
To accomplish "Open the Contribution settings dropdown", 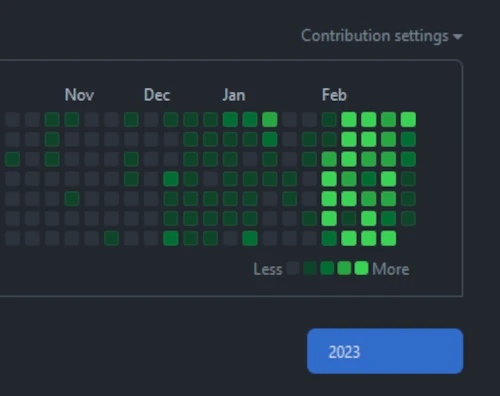I will click(382, 36).
